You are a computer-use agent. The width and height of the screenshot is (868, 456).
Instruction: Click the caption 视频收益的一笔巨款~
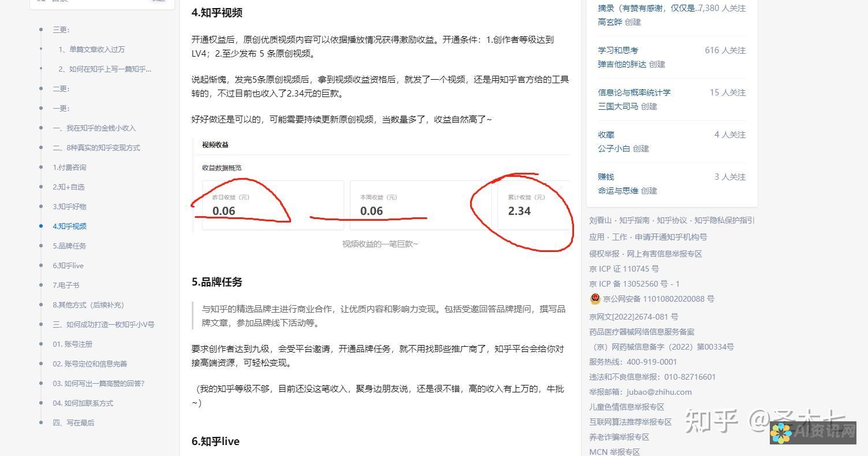pyautogui.click(x=380, y=244)
